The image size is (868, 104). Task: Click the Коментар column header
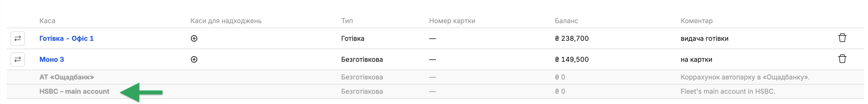[x=697, y=21]
